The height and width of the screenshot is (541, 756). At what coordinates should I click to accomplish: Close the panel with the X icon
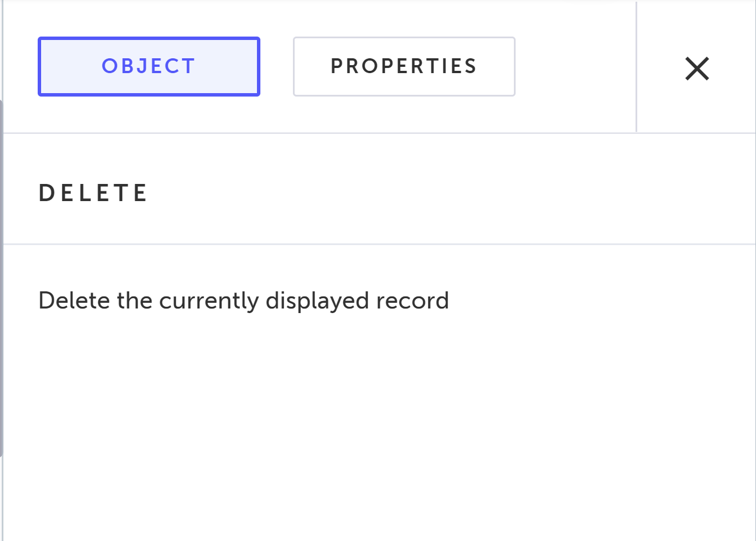[697, 69]
